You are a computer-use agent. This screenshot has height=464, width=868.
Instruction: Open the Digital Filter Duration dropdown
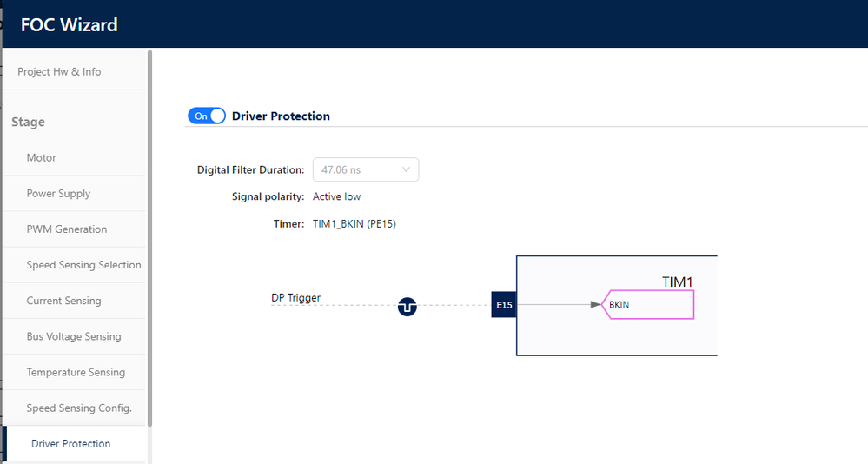pos(365,169)
